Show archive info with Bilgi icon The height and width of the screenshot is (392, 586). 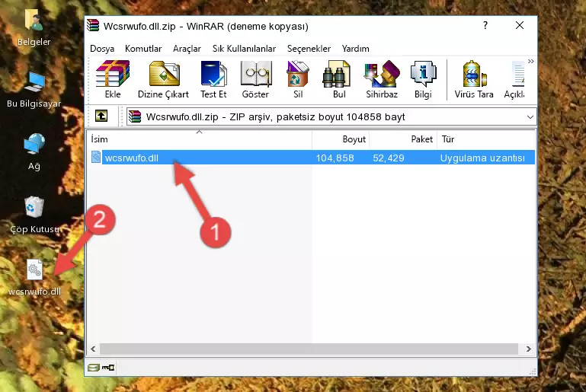pos(423,79)
